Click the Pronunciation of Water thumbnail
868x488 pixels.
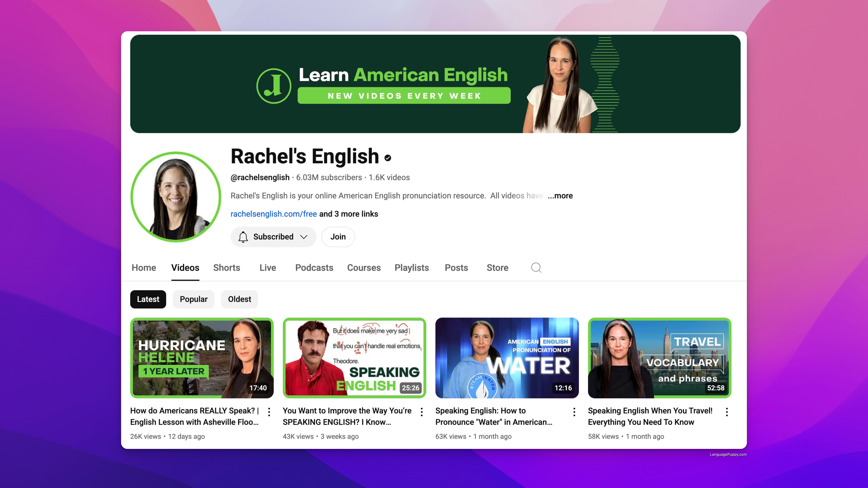(507, 358)
